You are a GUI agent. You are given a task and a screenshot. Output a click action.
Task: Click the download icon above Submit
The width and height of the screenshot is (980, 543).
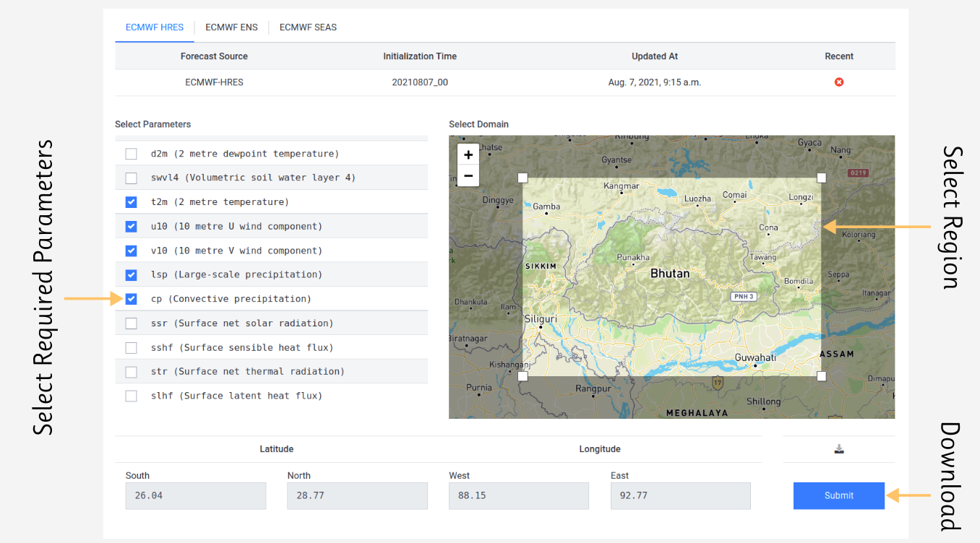(839, 449)
